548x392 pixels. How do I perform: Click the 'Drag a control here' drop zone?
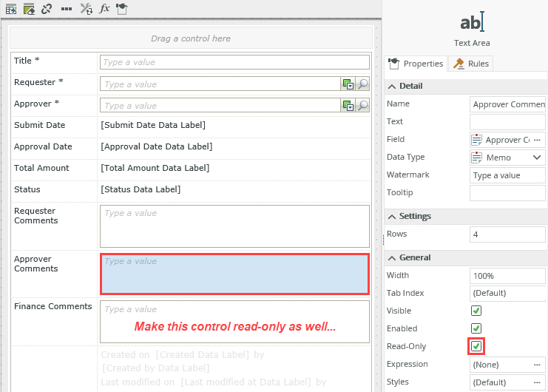point(191,38)
